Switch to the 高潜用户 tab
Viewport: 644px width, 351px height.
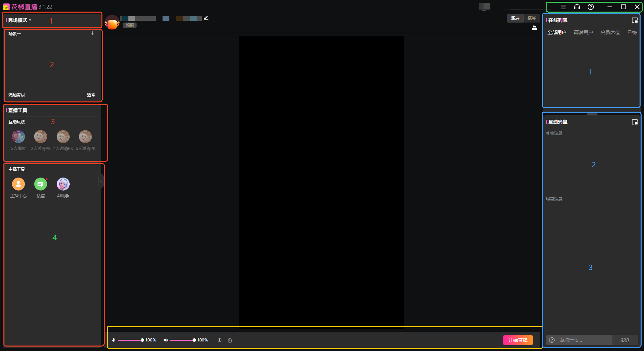pyautogui.click(x=583, y=32)
